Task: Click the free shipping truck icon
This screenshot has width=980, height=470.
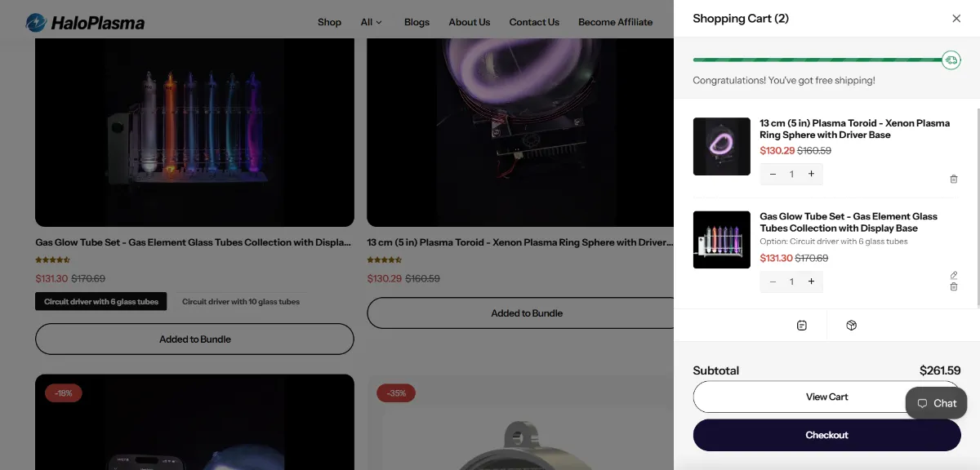Action: click(951, 60)
